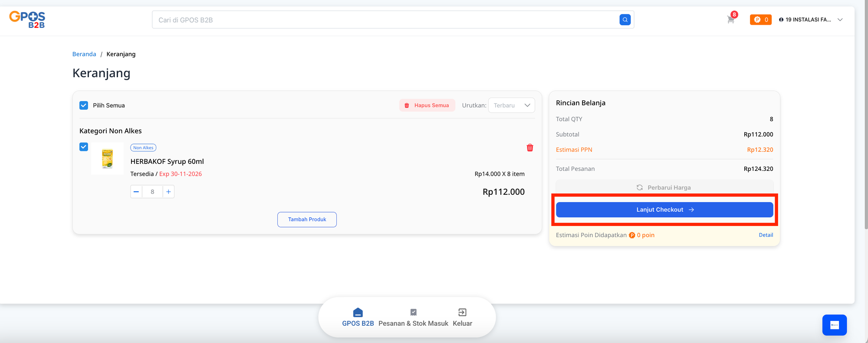Click the Tambah Produk button
This screenshot has width=868, height=343.
click(307, 219)
